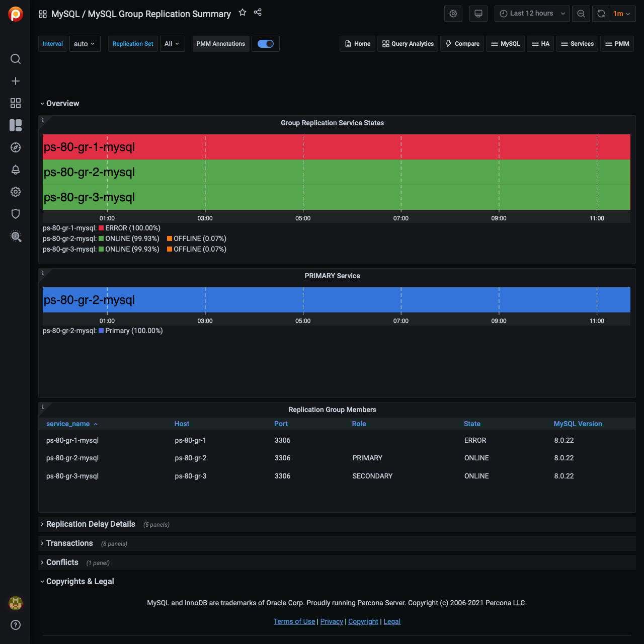The width and height of the screenshot is (644, 644).
Task: Star this dashboard as favorite
Action: 243,13
